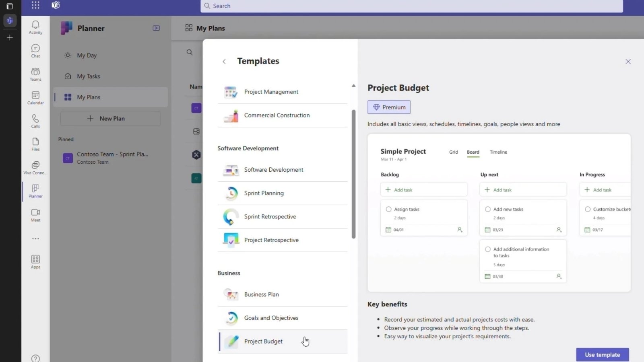Open My Day view

pyautogui.click(x=111, y=55)
